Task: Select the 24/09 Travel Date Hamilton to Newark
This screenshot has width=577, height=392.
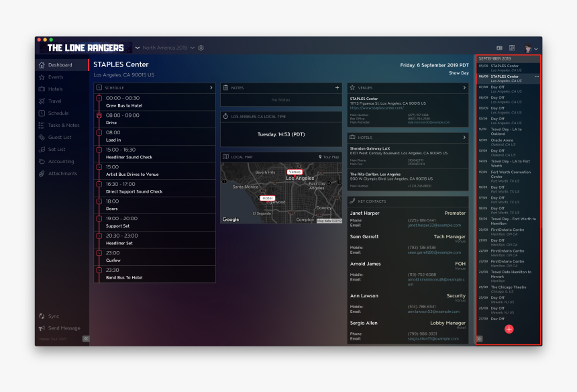Action: [x=508, y=276]
